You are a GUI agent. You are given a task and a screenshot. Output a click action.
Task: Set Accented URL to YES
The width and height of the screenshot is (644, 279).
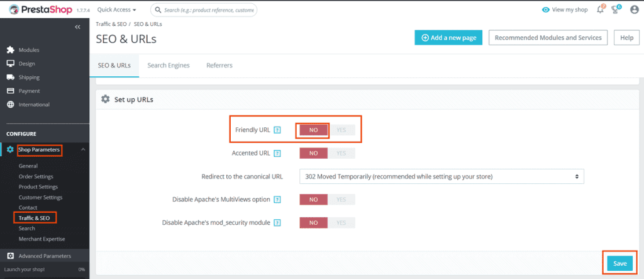(x=341, y=153)
